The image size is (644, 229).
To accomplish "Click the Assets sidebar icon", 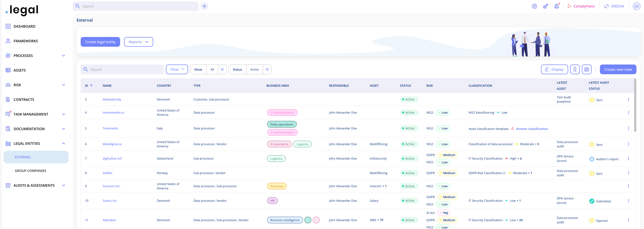I will click(8, 70).
